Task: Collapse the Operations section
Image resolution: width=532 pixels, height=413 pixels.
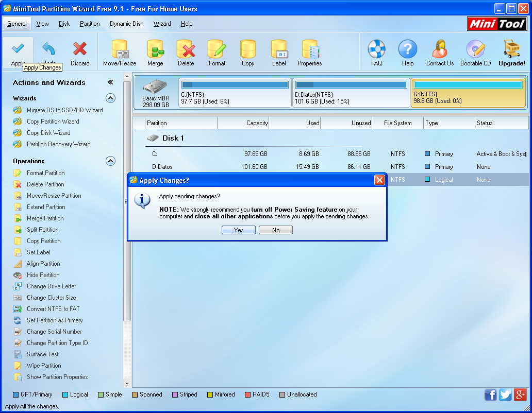Action: click(110, 161)
